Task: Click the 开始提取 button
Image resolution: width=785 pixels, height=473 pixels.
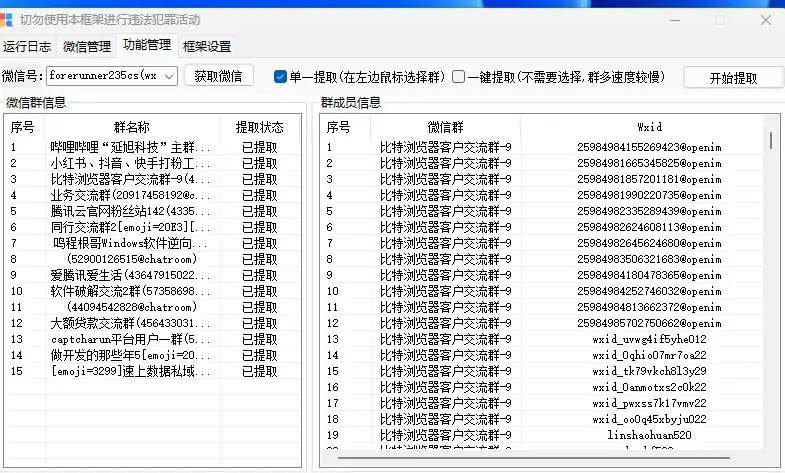Action: (x=733, y=78)
